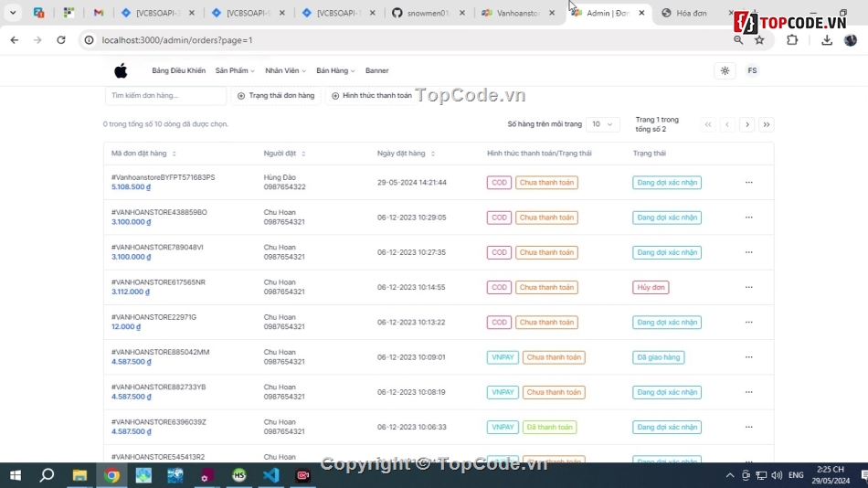
Task: Go back with the browser back arrow
Action: pos(15,40)
